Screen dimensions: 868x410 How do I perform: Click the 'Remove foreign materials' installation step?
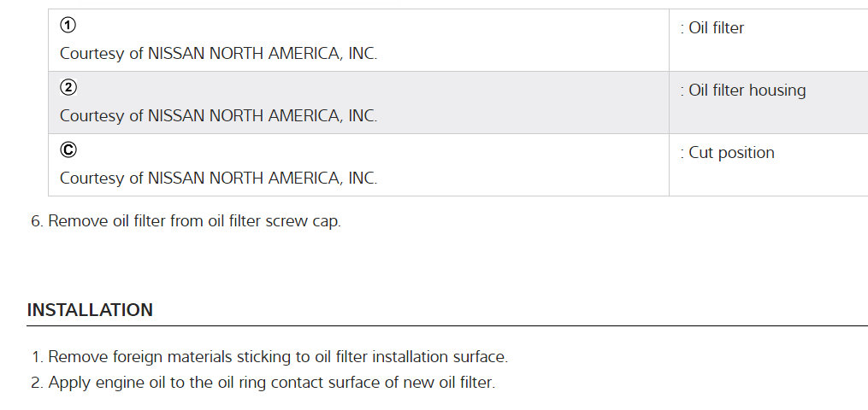coord(277,357)
